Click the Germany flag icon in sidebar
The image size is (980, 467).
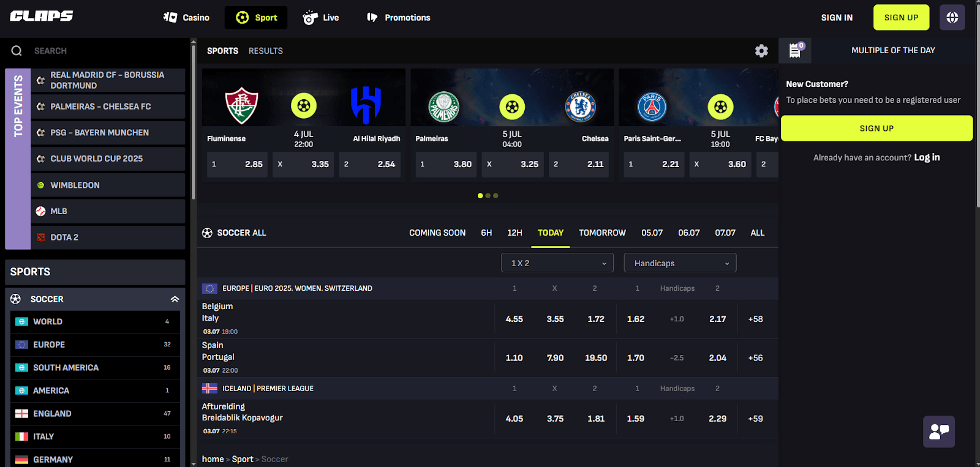21,460
